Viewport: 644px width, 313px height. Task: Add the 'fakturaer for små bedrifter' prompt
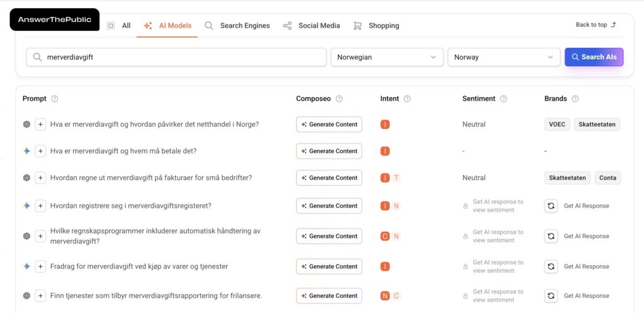[40, 178]
